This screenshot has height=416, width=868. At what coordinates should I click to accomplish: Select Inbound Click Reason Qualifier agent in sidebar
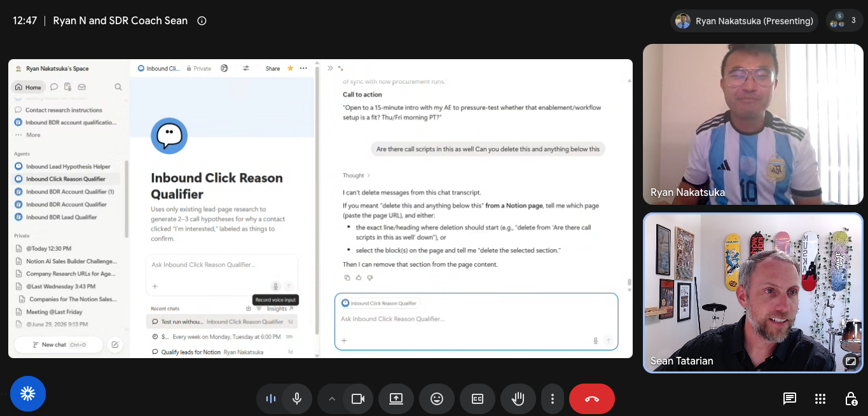click(x=66, y=179)
